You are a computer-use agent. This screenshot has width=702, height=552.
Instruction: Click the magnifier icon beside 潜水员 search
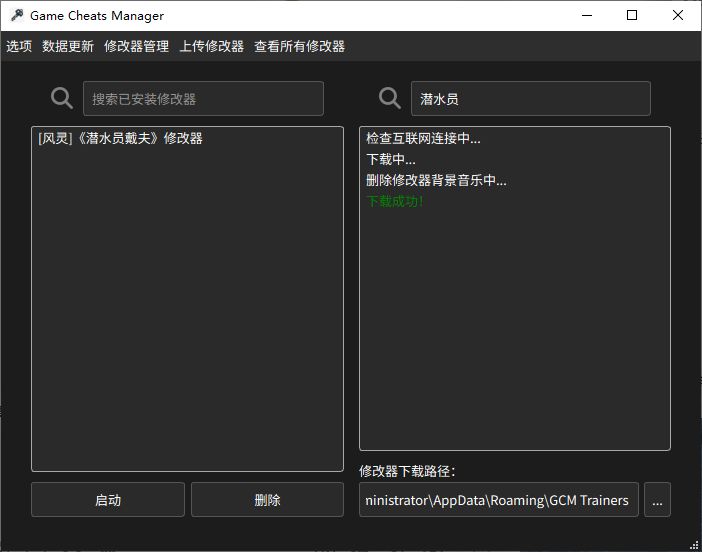(390, 98)
